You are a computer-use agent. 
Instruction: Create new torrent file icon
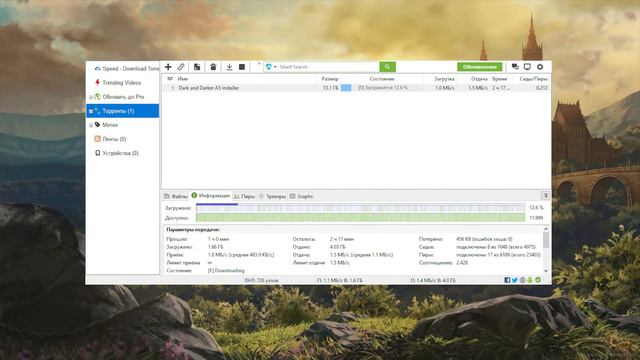[197, 67]
